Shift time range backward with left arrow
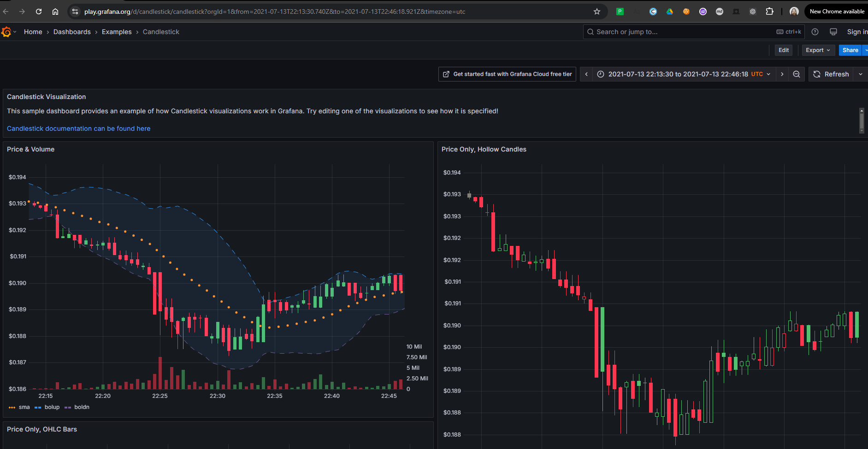 tap(586, 74)
